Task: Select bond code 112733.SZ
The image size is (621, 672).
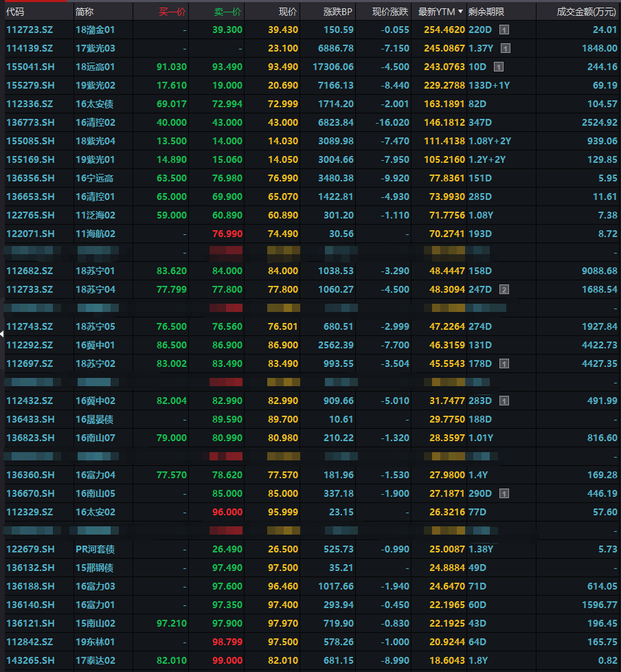Action: tap(30, 290)
